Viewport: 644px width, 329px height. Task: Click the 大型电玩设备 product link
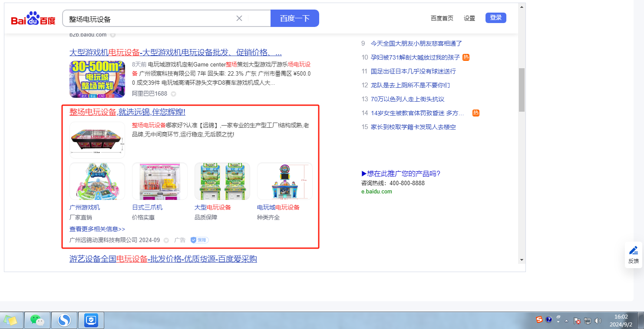pos(213,207)
